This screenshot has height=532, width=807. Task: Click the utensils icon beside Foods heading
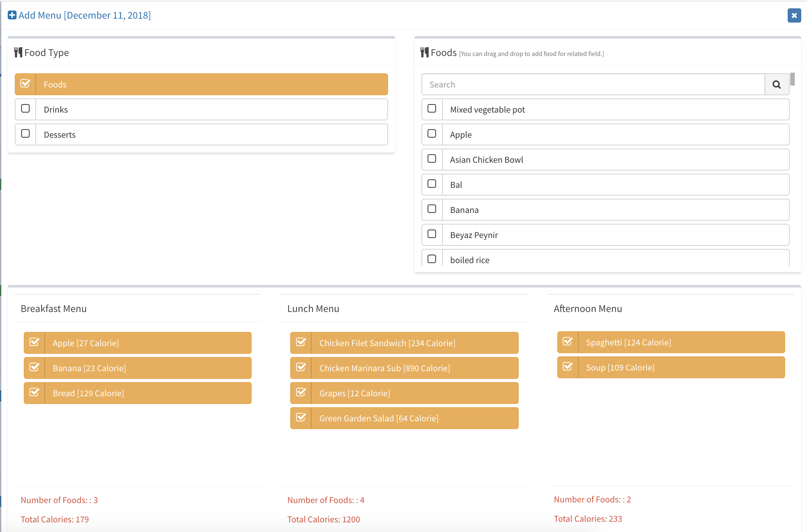point(424,53)
